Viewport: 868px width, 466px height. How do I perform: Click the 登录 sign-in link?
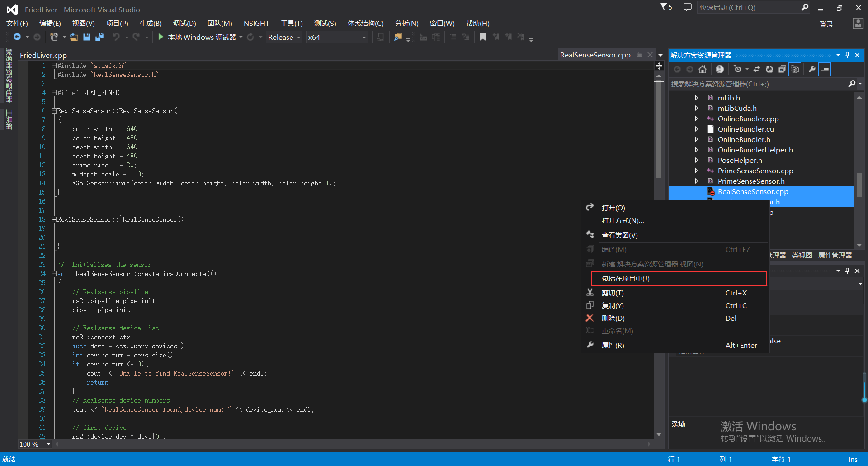click(826, 24)
